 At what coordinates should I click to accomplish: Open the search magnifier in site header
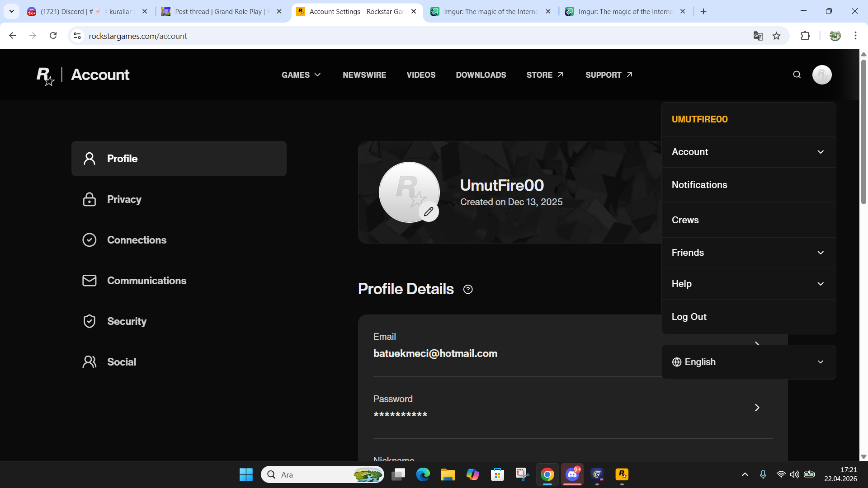point(797,75)
